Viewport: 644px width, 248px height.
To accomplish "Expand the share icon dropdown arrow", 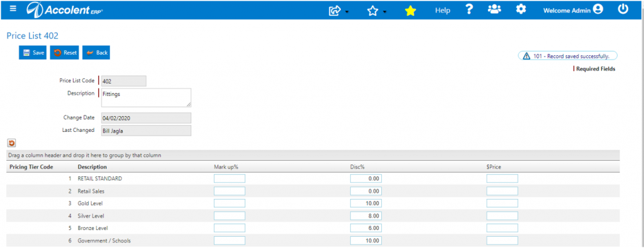I will tap(347, 12).
